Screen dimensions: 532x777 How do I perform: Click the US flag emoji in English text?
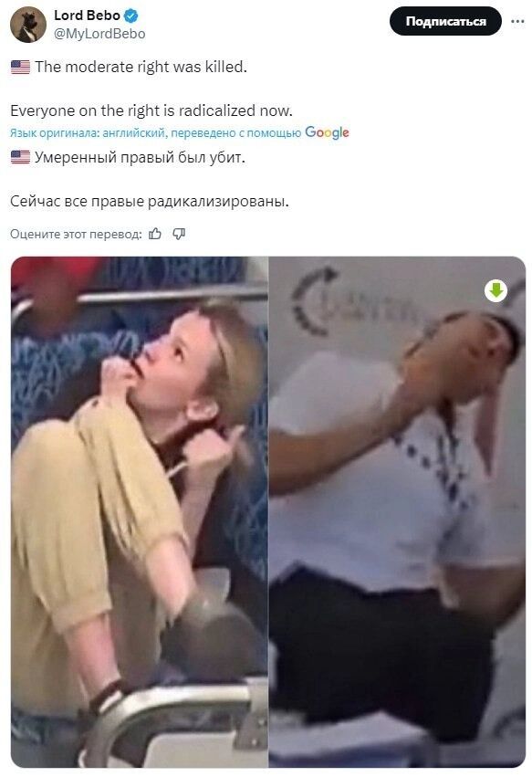(20, 67)
